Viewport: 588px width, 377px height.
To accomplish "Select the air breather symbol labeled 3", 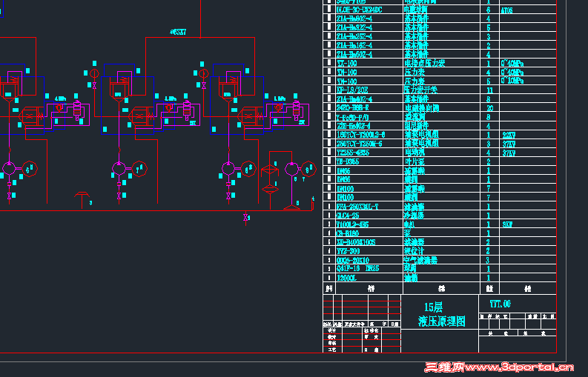I will coord(82,200).
